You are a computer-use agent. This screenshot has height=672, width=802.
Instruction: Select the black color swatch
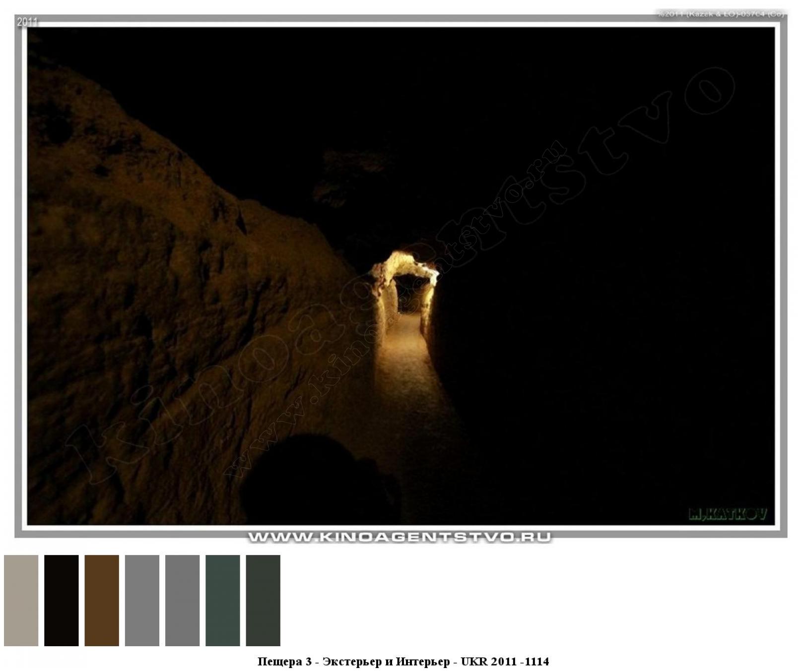[62, 600]
